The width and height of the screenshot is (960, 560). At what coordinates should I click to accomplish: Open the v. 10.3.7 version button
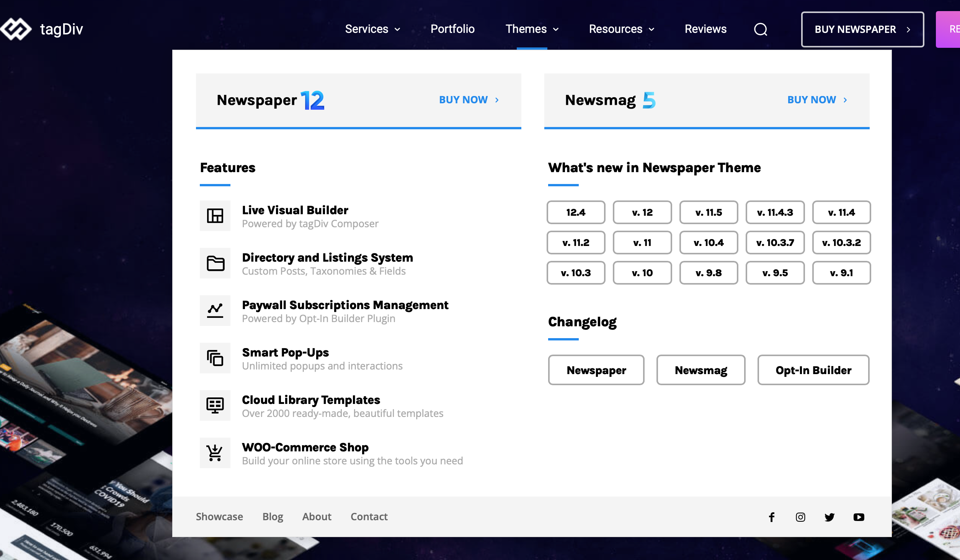click(x=775, y=243)
